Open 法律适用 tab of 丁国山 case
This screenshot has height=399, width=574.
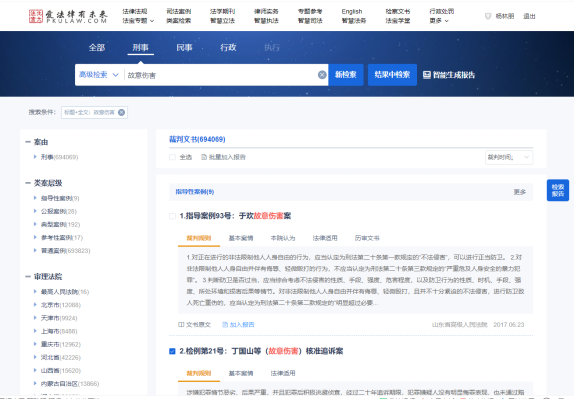click(283, 373)
